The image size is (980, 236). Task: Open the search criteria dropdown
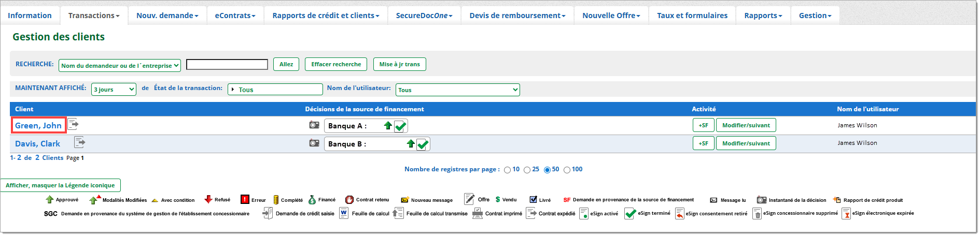120,65
